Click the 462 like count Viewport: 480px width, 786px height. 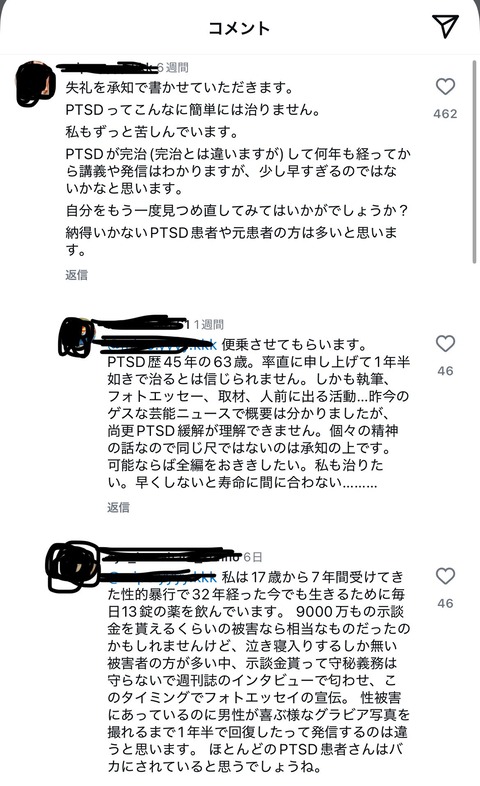point(445,114)
